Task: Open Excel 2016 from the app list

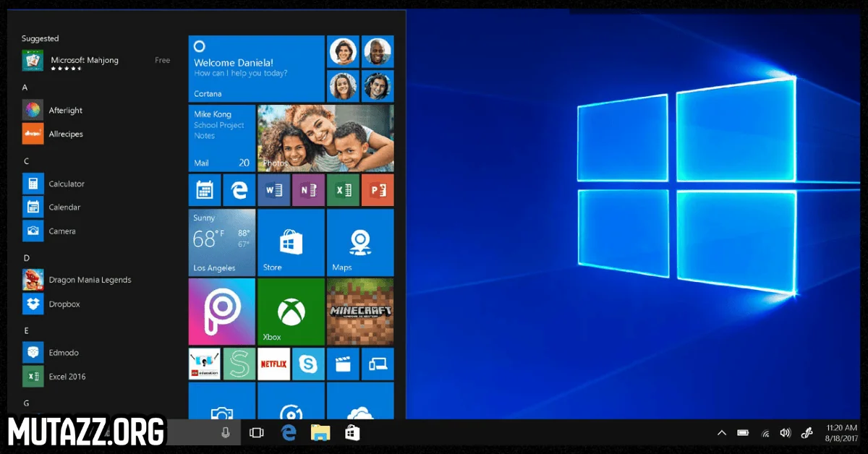Action: [67, 377]
